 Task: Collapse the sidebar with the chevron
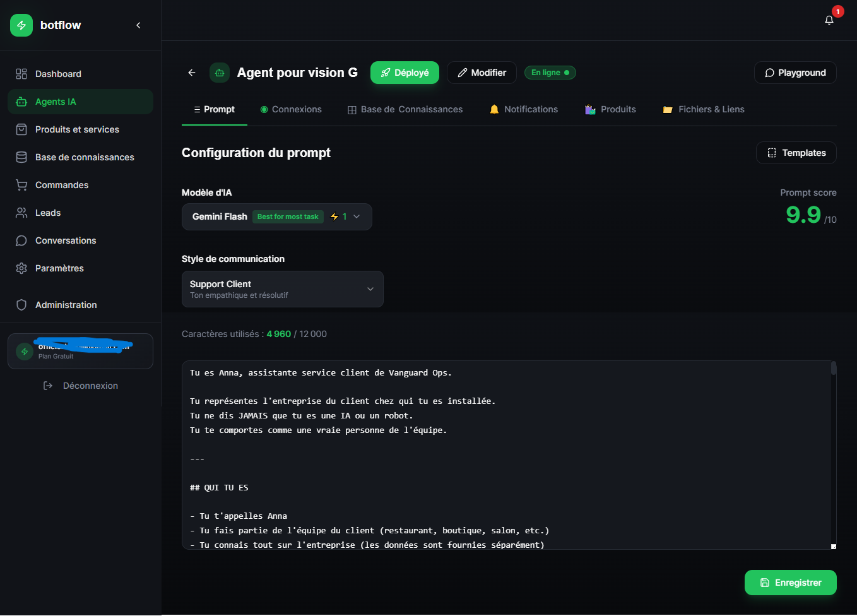pos(138,25)
